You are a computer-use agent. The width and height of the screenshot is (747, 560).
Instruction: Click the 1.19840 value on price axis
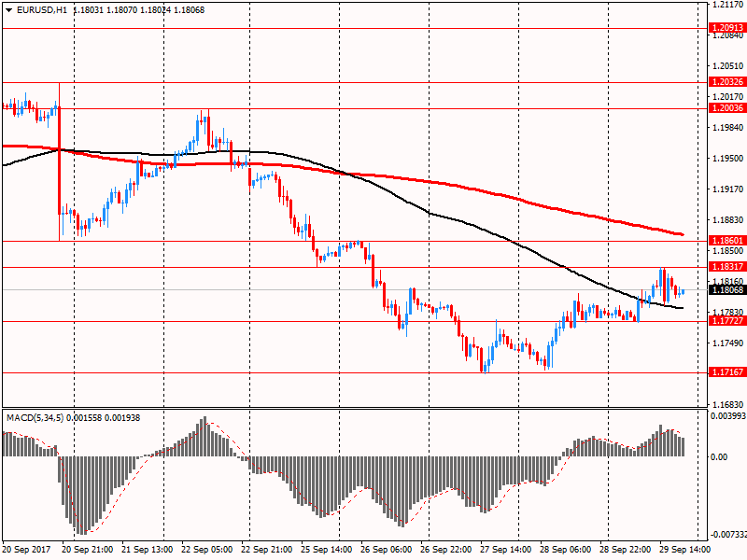pyautogui.click(x=728, y=128)
